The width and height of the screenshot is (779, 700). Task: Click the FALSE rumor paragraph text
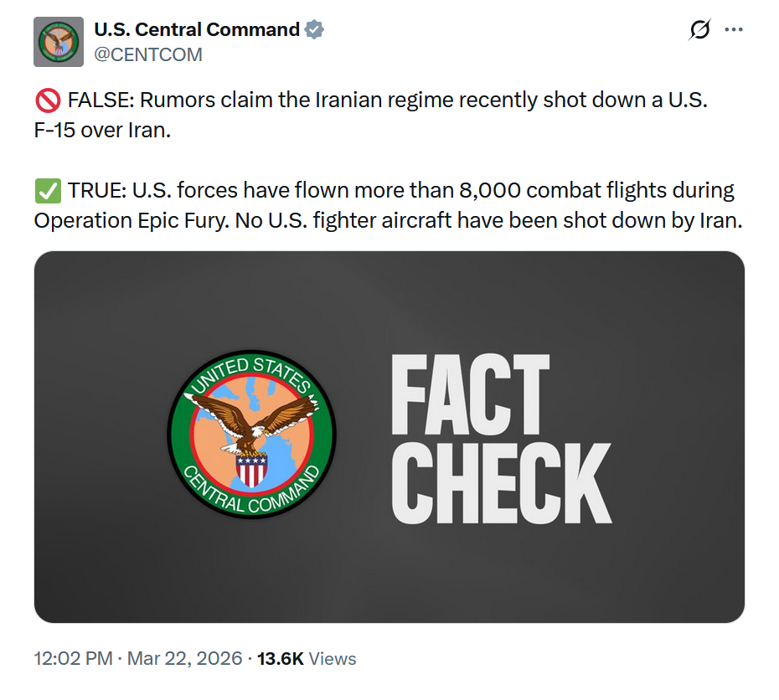370,116
